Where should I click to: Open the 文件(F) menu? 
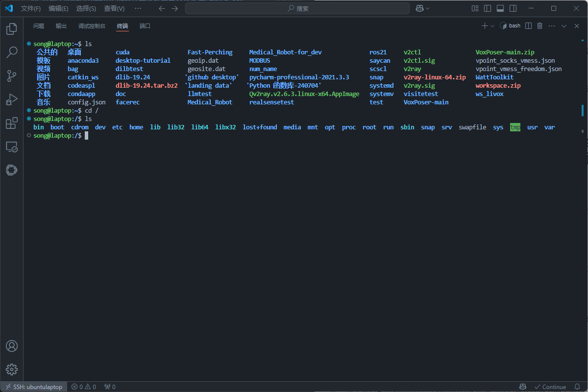[30, 8]
